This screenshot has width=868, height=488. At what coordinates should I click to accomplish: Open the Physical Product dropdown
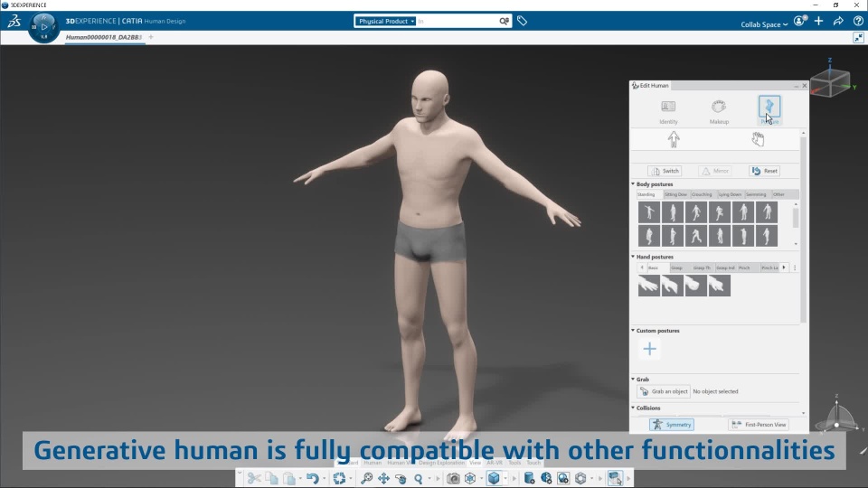click(385, 21)
